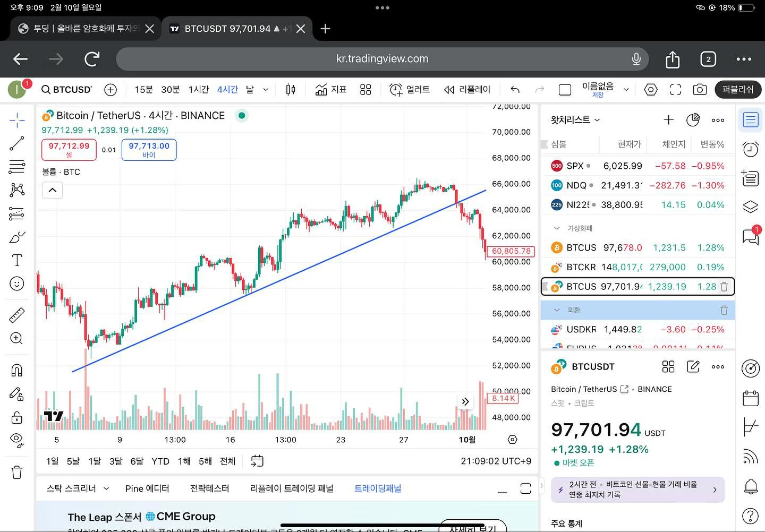Enable magnet mode for drawings
Viewport: 765px width, 532px height.
point(17,370)
